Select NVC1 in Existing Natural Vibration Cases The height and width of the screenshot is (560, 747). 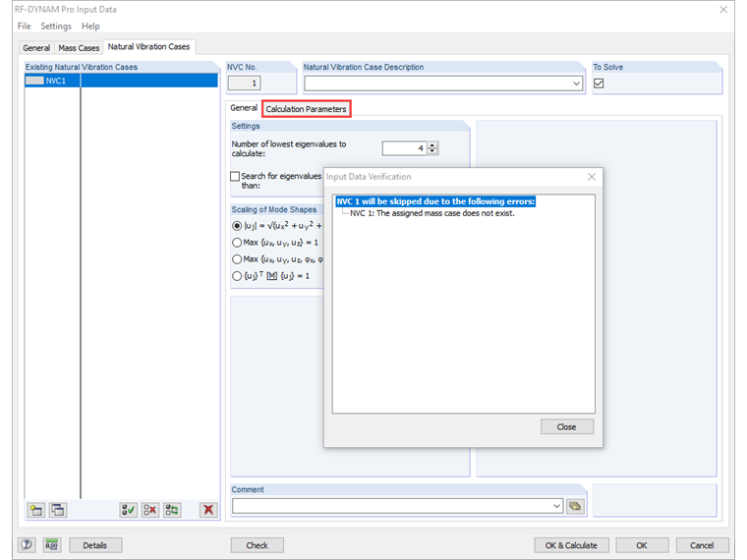[x=122, y=81]
